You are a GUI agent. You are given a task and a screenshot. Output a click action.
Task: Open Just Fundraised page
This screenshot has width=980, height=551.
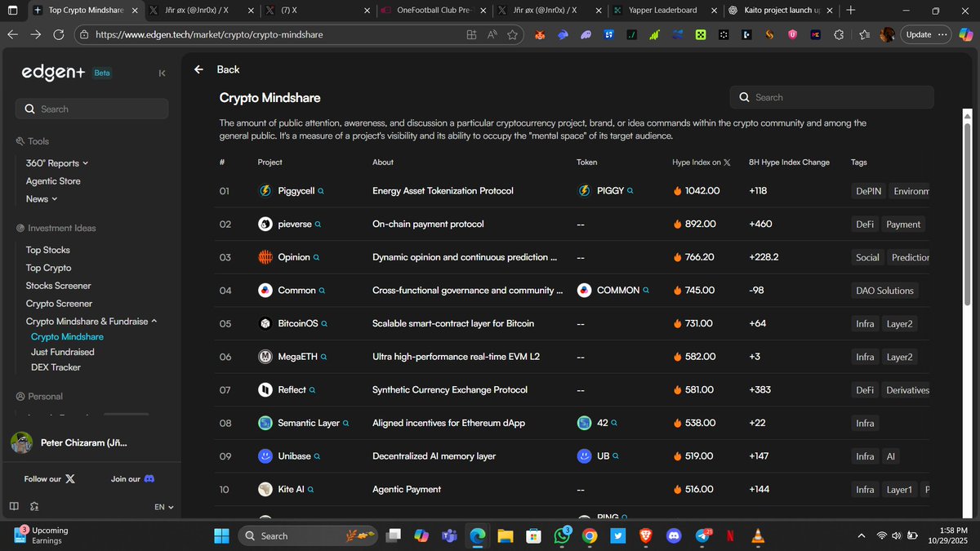[x=63, y=352]
